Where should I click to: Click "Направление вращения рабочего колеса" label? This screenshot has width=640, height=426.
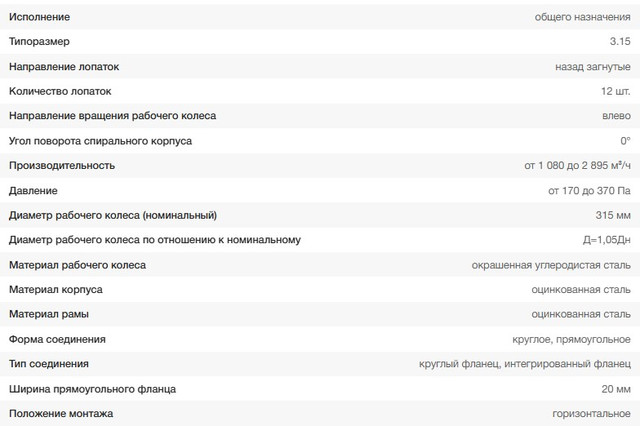click(x=112, y=116)
